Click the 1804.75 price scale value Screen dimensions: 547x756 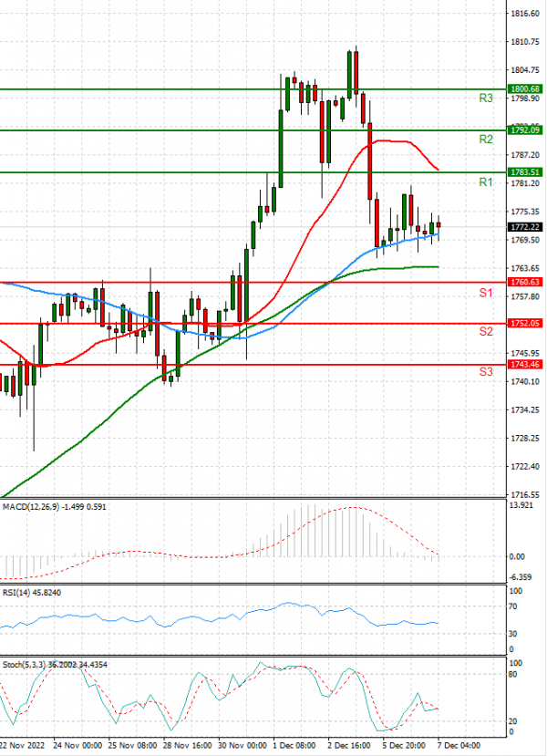(x=525, y=70)
